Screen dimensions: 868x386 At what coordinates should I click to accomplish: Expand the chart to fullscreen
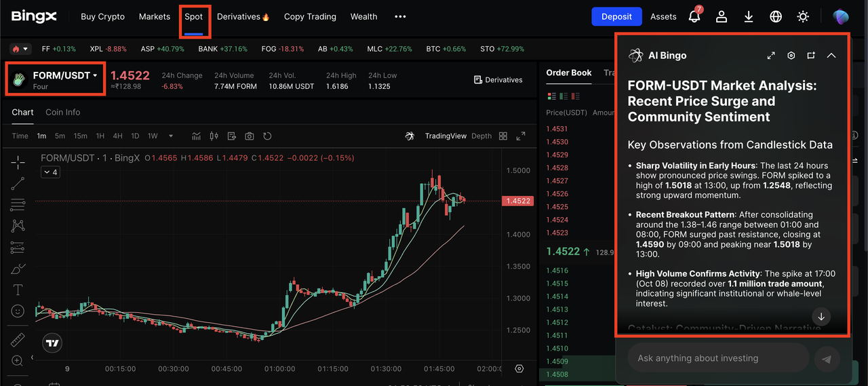coord(521,136)
